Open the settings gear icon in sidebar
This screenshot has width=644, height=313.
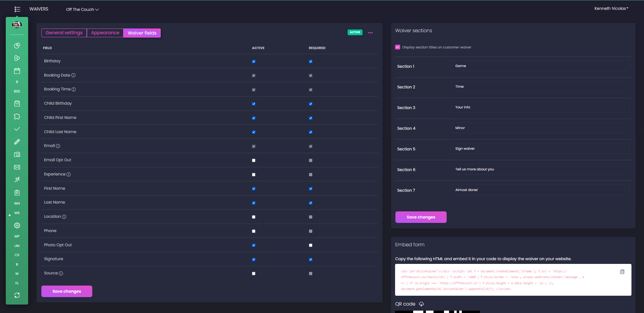click(17, 226)
